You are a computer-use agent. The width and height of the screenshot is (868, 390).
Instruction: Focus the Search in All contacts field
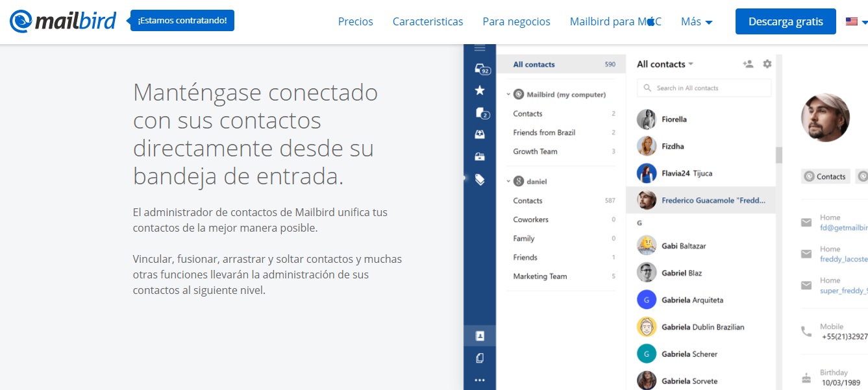(x=704, y=88)
